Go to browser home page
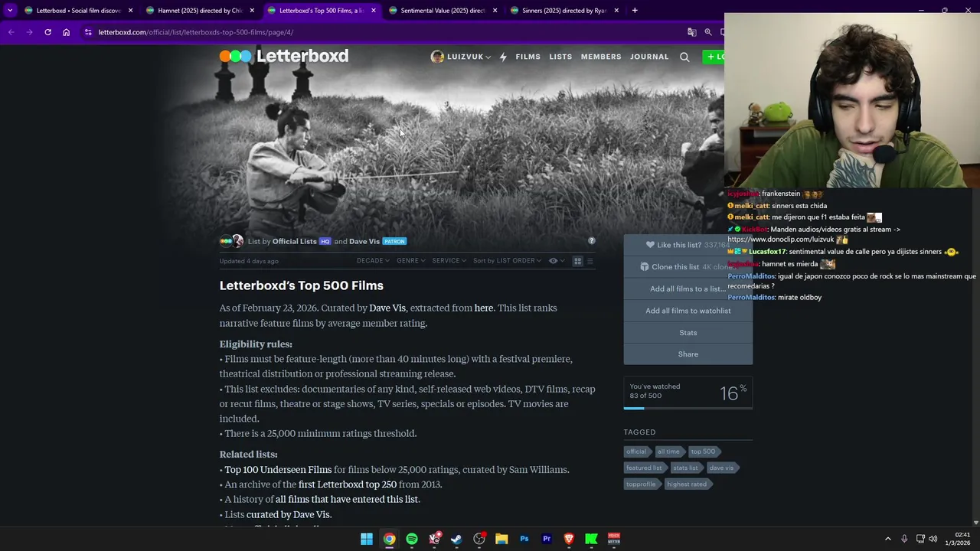Image resolution: width=980 pixels, height=551 pixels. tap(66, 32)
